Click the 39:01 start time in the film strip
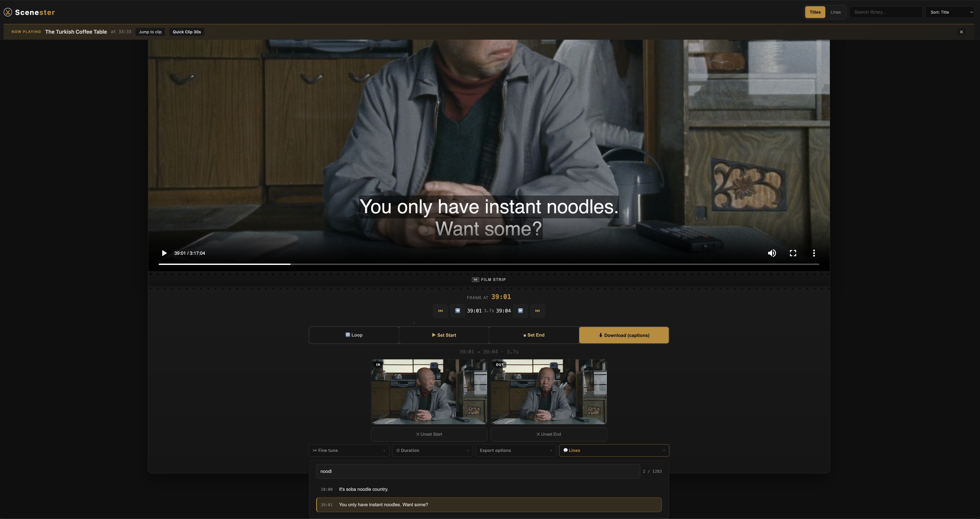Screen dimensions: 980x519 (x=474, y=311)
